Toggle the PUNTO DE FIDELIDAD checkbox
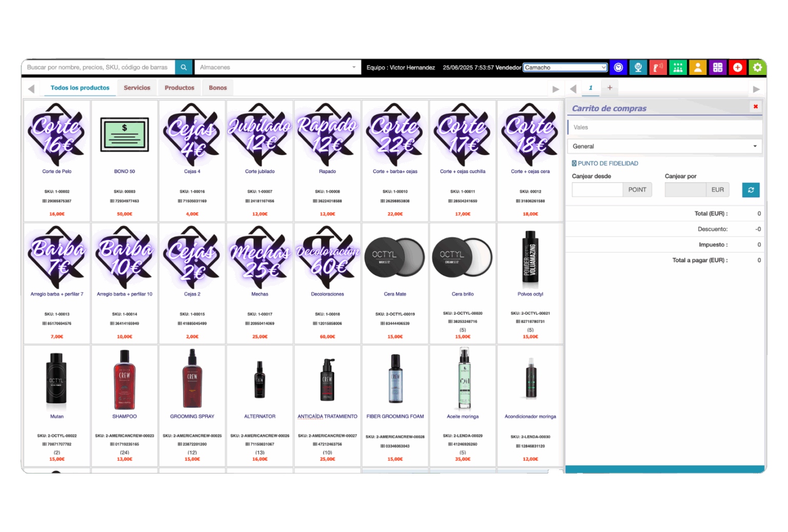Image resolution: width=788 pixels, height=532 pixels. tap(574, 163)
